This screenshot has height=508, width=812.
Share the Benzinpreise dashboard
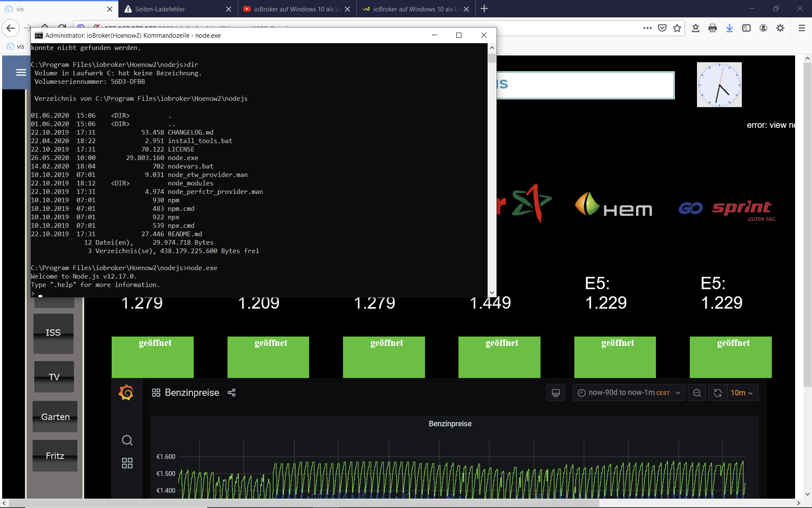(x=231, y=392)
